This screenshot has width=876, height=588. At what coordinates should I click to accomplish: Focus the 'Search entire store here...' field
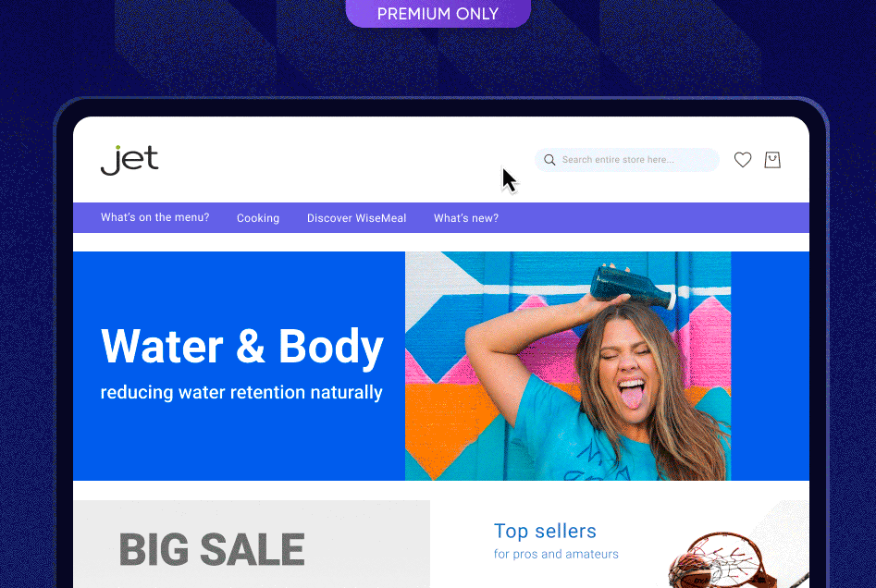(627, 160)
